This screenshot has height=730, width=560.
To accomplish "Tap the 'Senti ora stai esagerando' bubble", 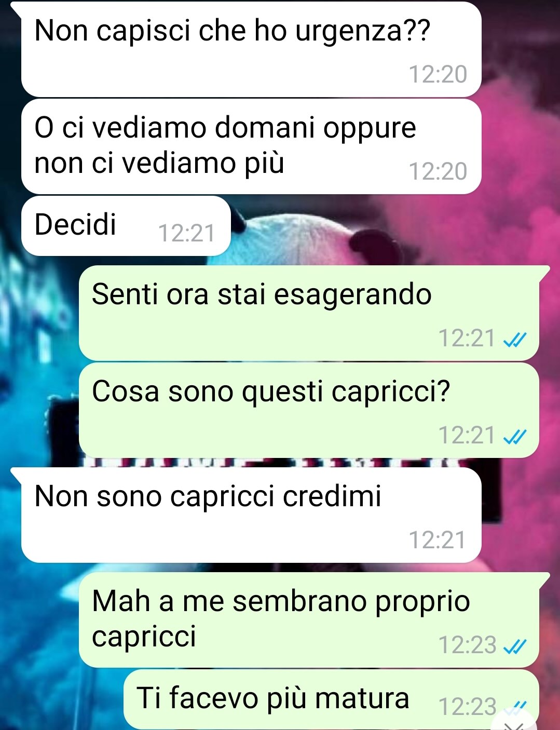I will (309, 313).
